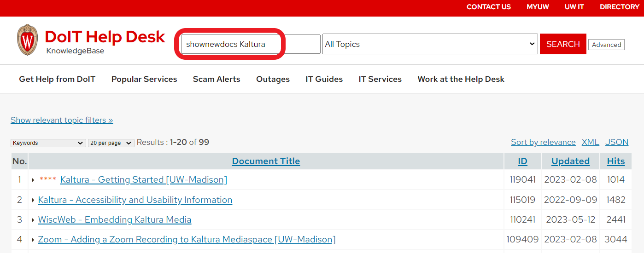Open Popular Services menu item
Image resolution: width=644 pixels, height=253 pixels.
point(144,79)
